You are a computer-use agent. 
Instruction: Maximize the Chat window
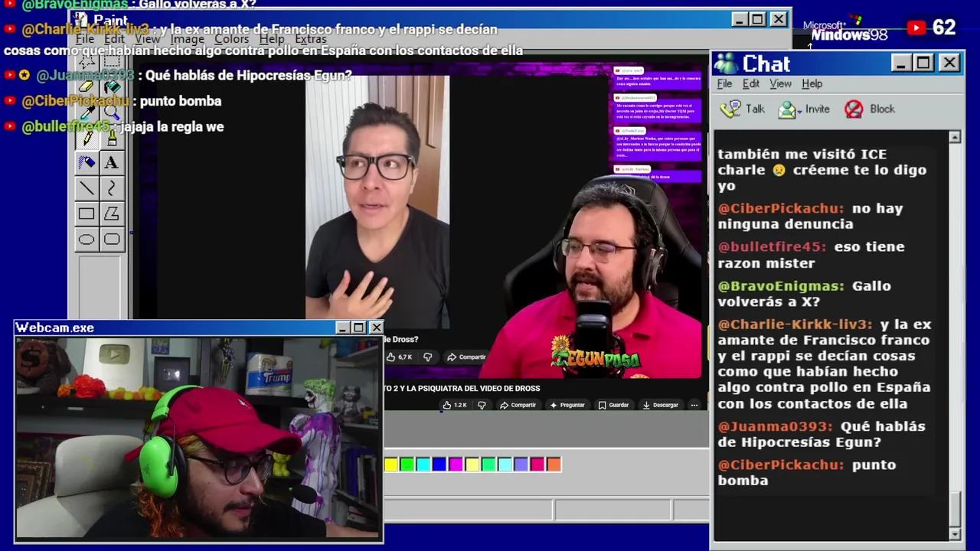click(x=923, y=64)
